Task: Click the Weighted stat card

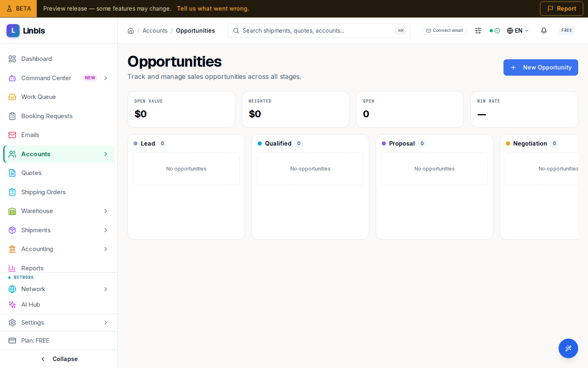Action: (296, 109)
